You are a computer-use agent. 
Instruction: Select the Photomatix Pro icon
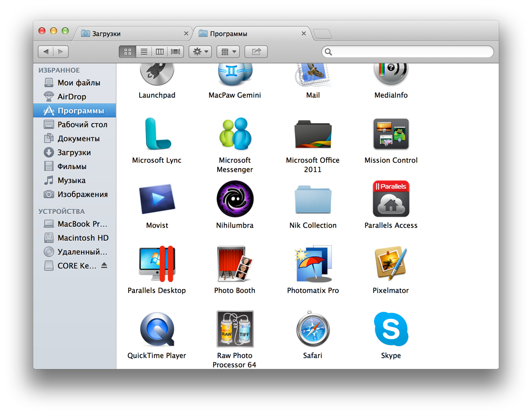pyautogui.click(x=313, y=264)
